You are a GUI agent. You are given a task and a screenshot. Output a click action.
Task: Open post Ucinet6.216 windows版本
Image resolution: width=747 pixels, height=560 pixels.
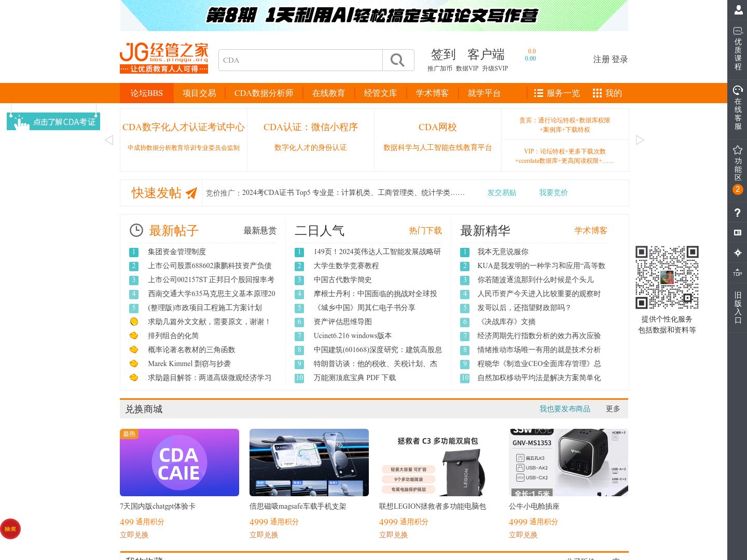[353, 336]
